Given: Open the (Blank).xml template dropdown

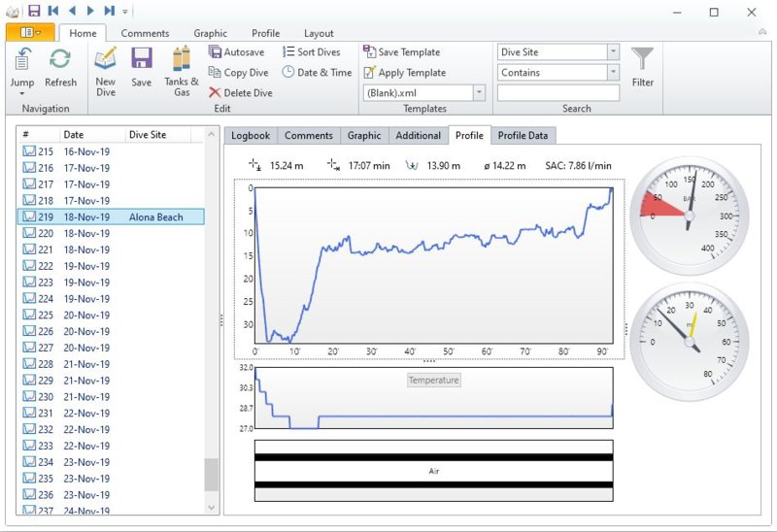Looking at the screenshot, I should pos(479,93).
